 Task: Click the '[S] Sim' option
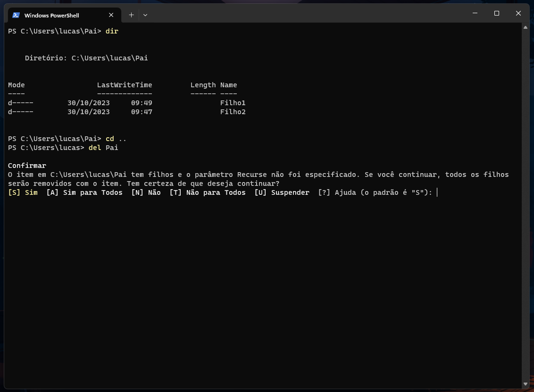click(23, 192)
